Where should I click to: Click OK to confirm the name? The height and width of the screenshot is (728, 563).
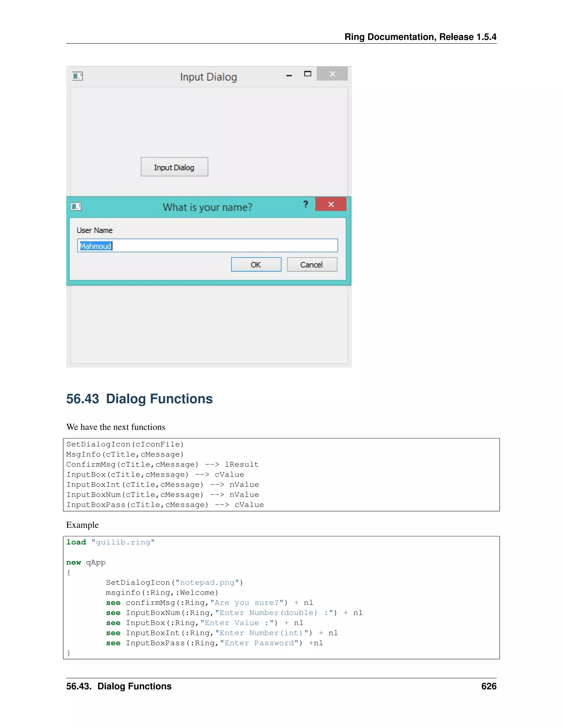(x=256, y=265)
